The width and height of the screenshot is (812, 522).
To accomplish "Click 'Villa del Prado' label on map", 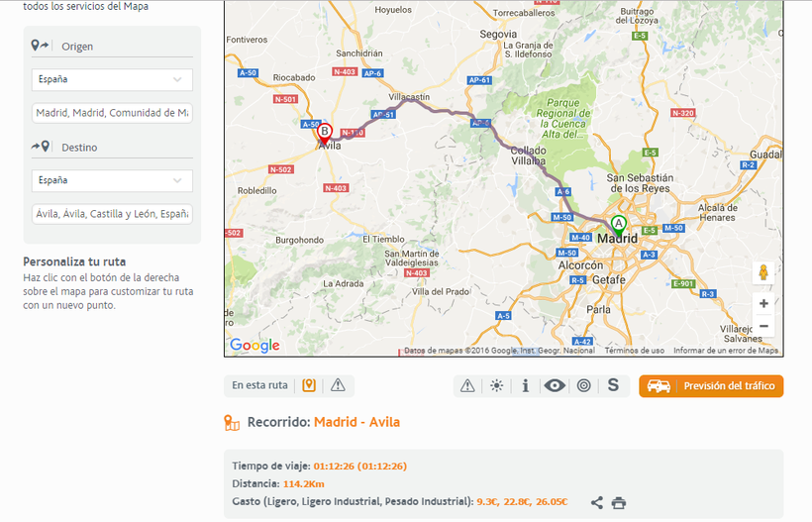I will (x=441, y=291).
